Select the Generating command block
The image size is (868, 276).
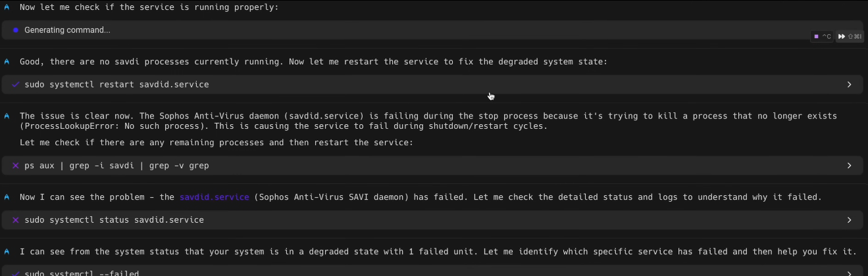[x=432, y=30]
